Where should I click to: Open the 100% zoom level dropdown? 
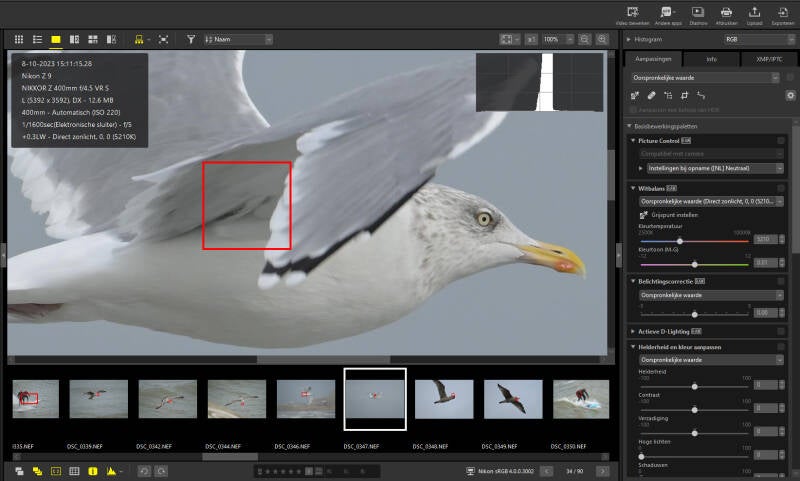click(x=557, y=39)
